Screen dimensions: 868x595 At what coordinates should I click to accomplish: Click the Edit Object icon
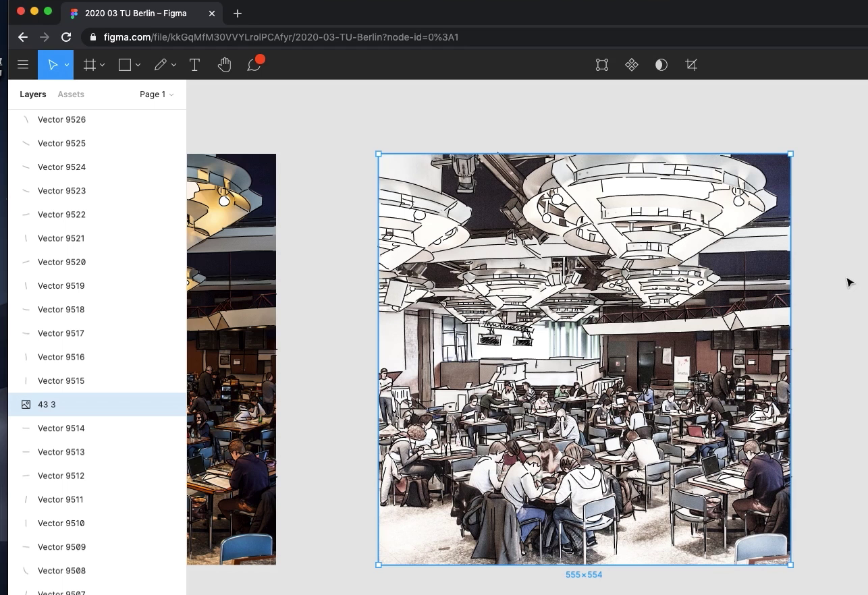point(601,65)
